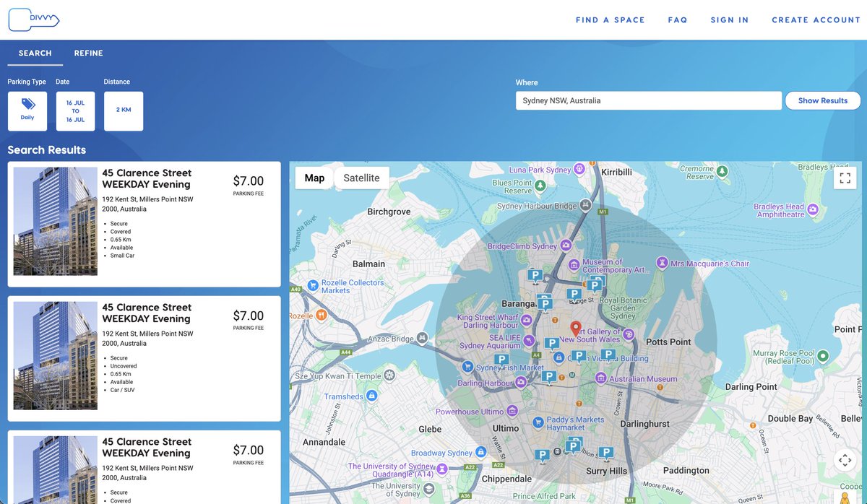Open CREATE ACCOUNT page
The image size is (867, 504).
[816, 20]
